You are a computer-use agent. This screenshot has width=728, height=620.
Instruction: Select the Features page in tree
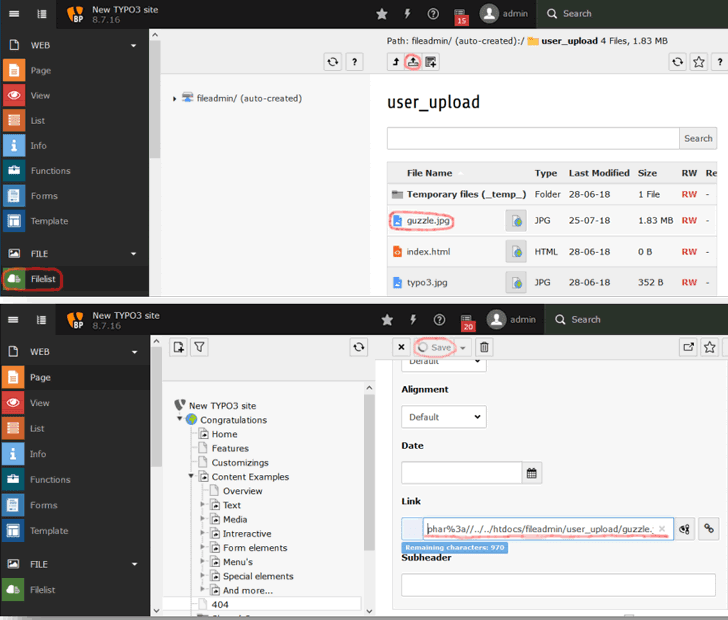[x=230, y=448]
